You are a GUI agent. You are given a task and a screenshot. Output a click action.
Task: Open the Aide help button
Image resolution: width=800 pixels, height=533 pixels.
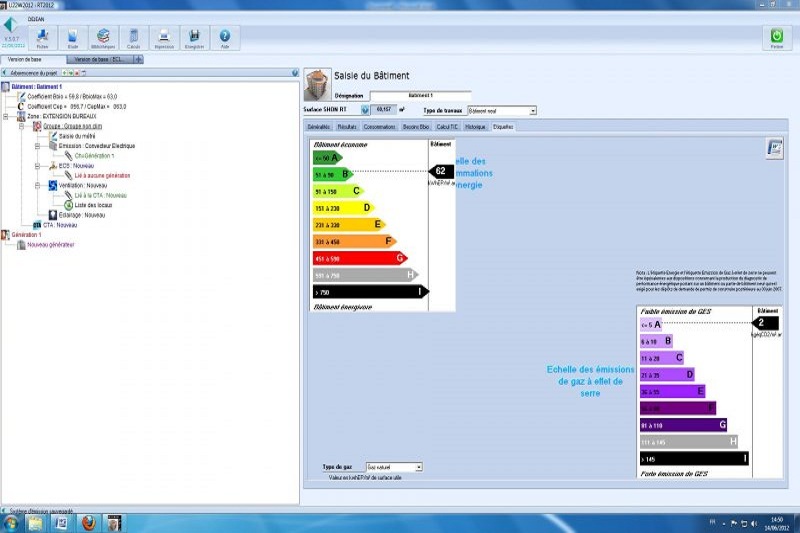(225, 38)
